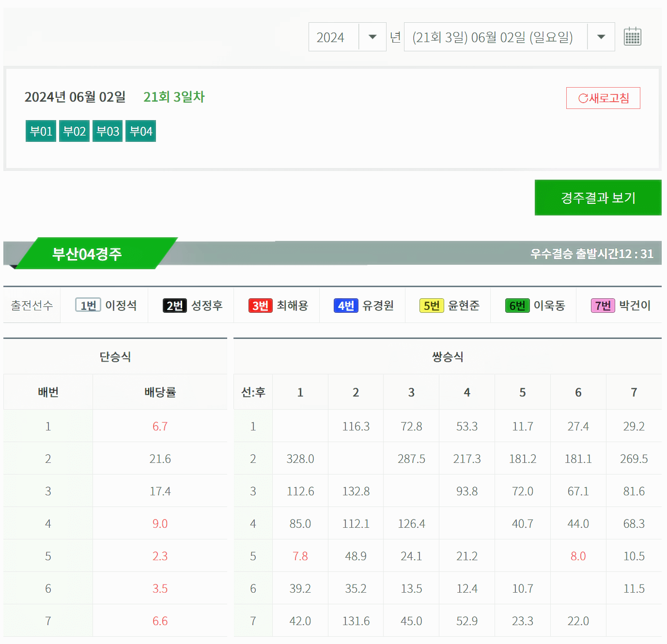
Task: Refresh the page with 새로고침 button
Action: tap(603, 98)
